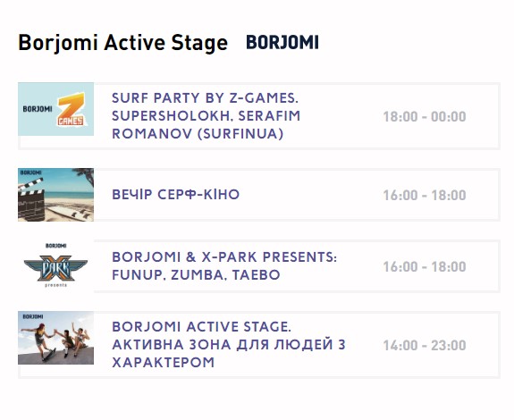The width and height of the screenshot is (514, 420).
Task: Open Borjomi Active Stage активна зона event
Action: (x=229, y=345)
